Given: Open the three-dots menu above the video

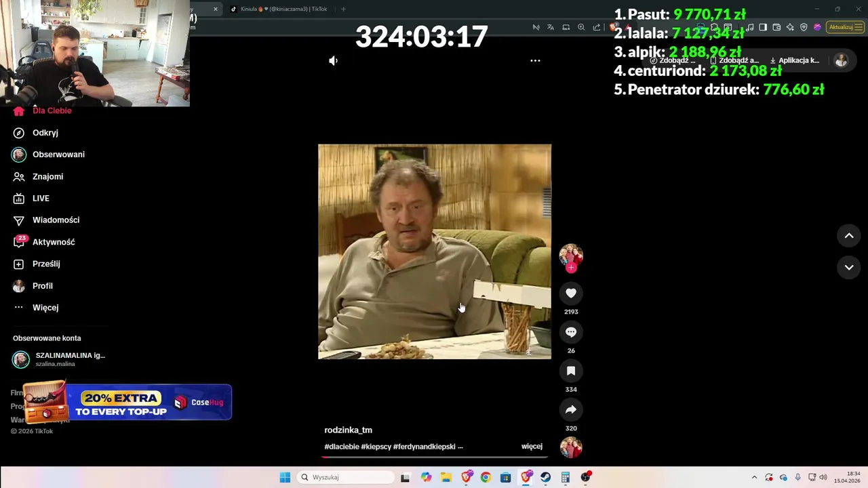Looking at the screenshot, I should point(535,61).
